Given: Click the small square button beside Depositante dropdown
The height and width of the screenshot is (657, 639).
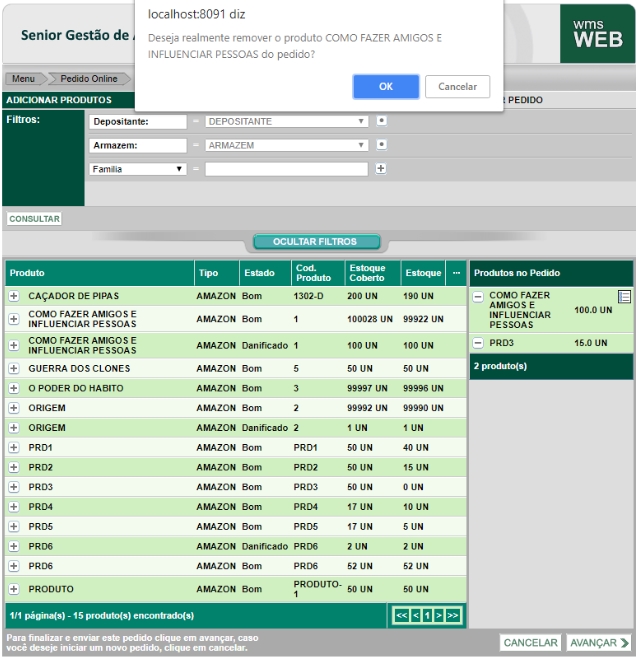Looking at the screenshot, I should pyautogui.click(x=380, y=121).
